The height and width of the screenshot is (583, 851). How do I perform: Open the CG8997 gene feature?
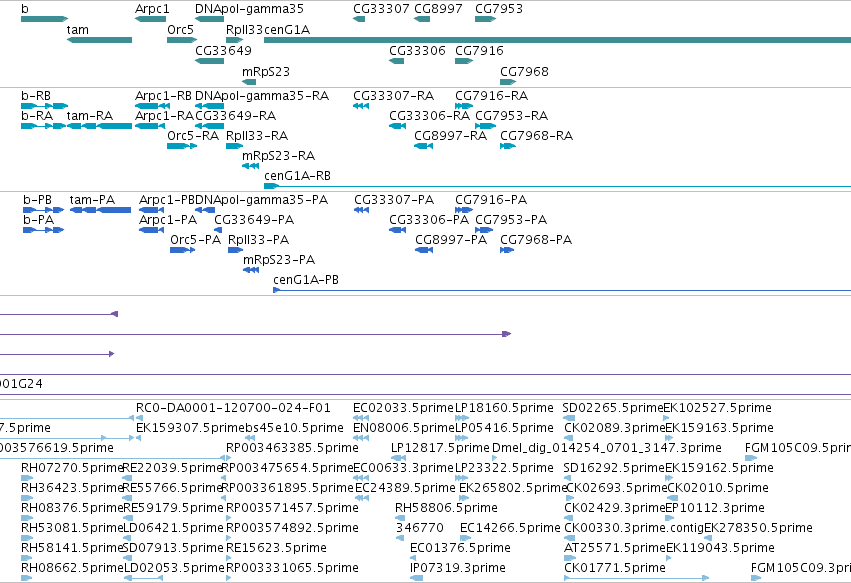click(x=422, y=19)
